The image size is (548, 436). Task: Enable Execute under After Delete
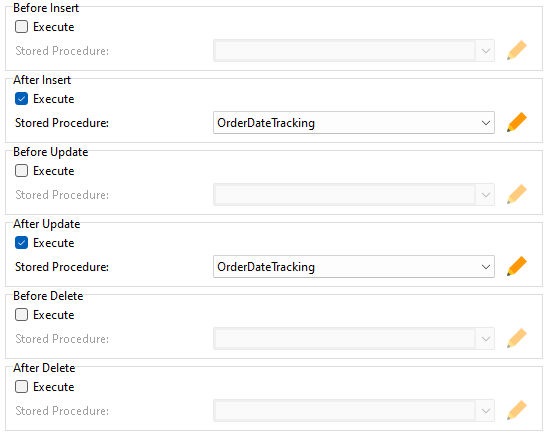click(x=21, y=387)
